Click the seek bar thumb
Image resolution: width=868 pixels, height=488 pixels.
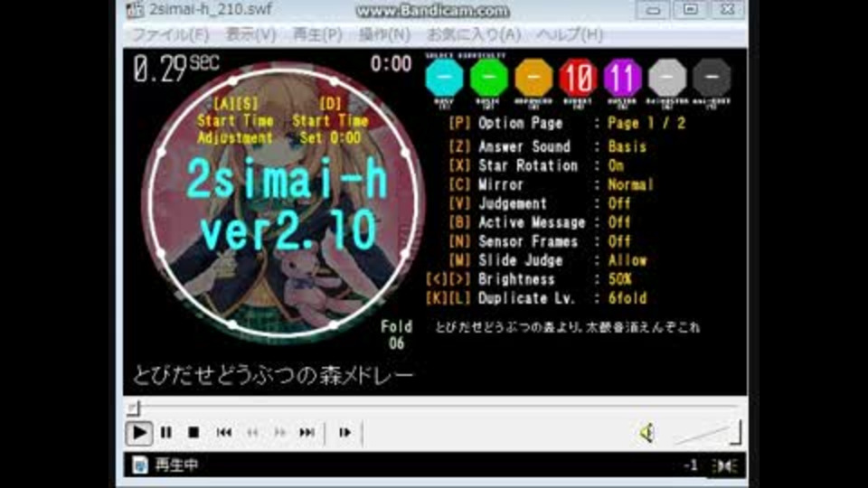pos(134,408)
